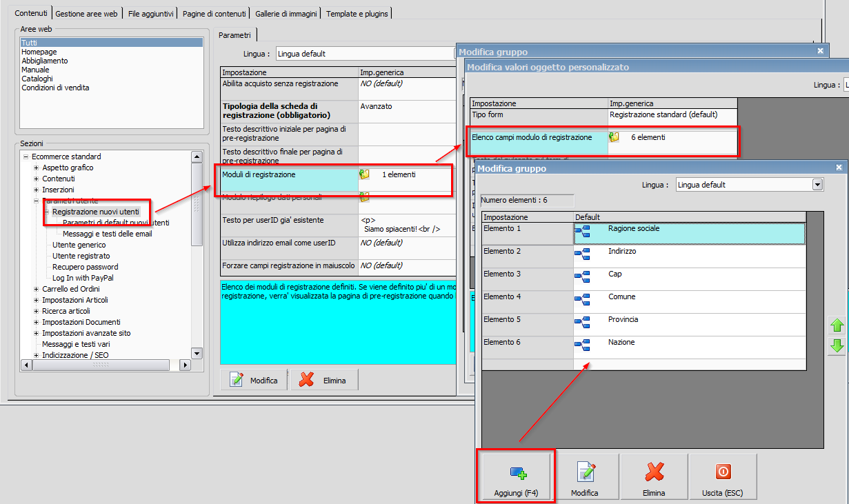Image resolution: width=849 pixels, height=504 pixels.
Task: Click the Aggiungi (F4) button
Action: tap(516, 476)
